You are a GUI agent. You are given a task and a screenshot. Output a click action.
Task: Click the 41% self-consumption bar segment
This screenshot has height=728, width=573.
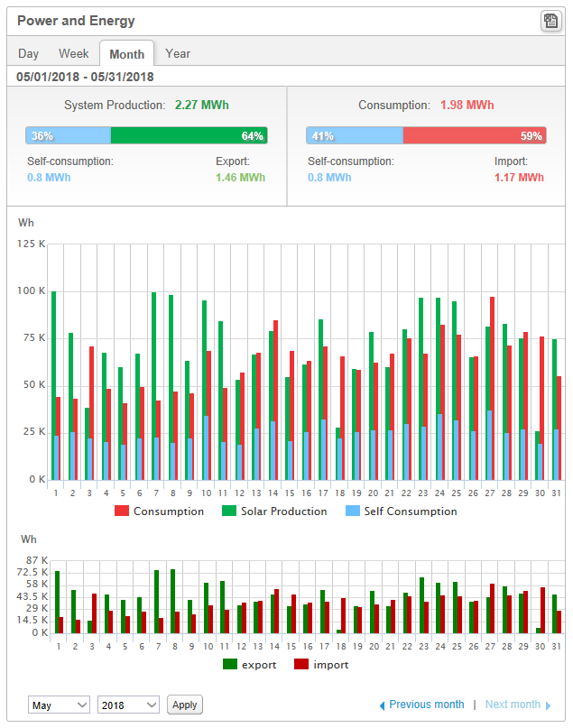(x=355, y=135)
